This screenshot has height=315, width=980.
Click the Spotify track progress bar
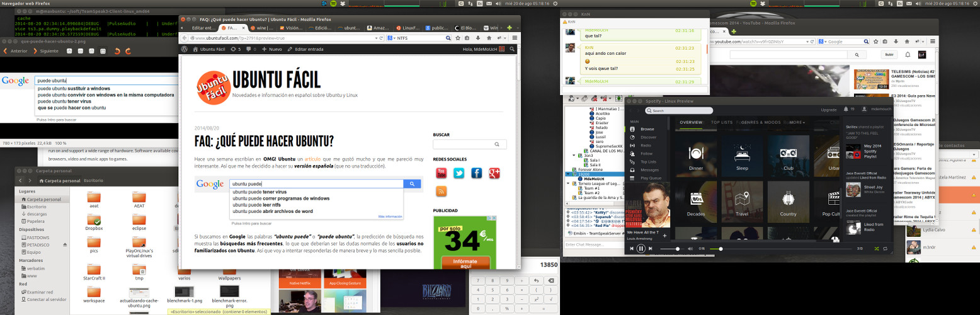coord(781,249)
